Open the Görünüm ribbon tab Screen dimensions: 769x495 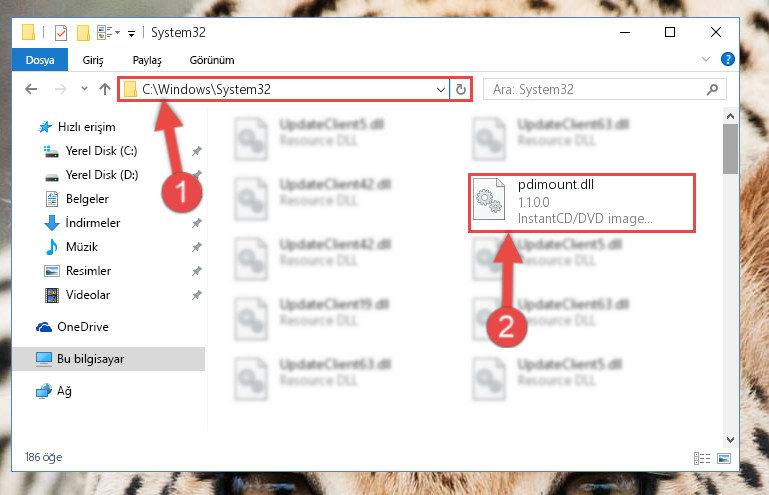tap(212, 60)
